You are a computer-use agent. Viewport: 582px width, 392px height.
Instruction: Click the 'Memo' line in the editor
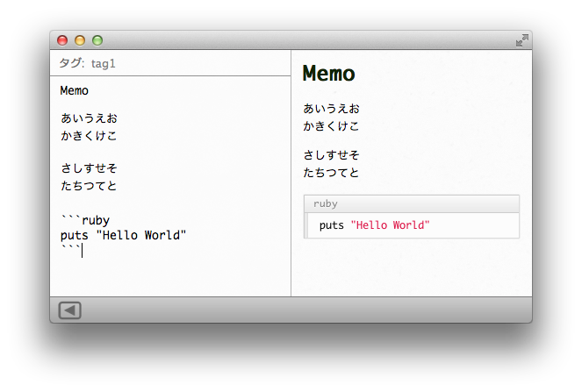(75, 90)
